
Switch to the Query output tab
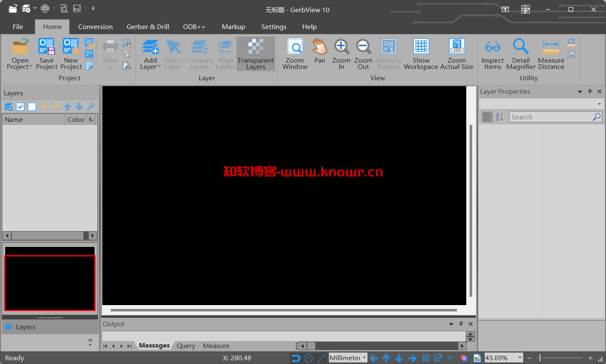point(186,346)
